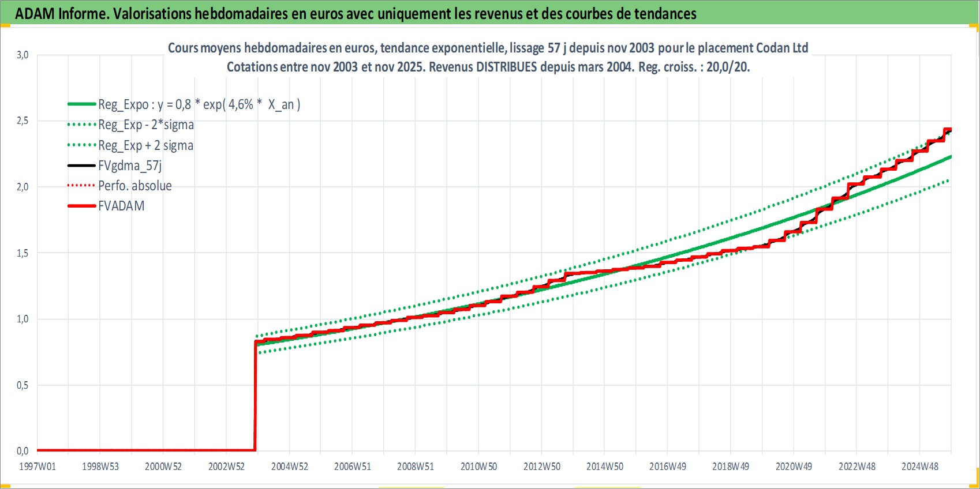Click the x-axis label '2000W52'
Image resolution: width=980 pixels, height=489 pixels.
(x=163, y=467)
